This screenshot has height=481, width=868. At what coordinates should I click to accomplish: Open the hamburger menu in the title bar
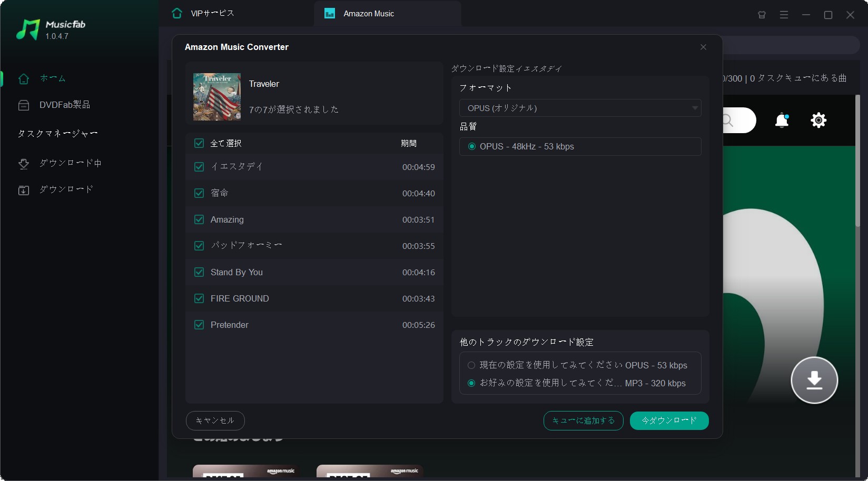tap(784, 15)
